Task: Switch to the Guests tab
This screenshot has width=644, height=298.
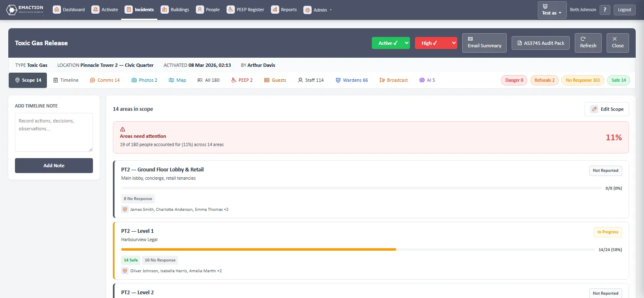Action: (x=275, y=80)
